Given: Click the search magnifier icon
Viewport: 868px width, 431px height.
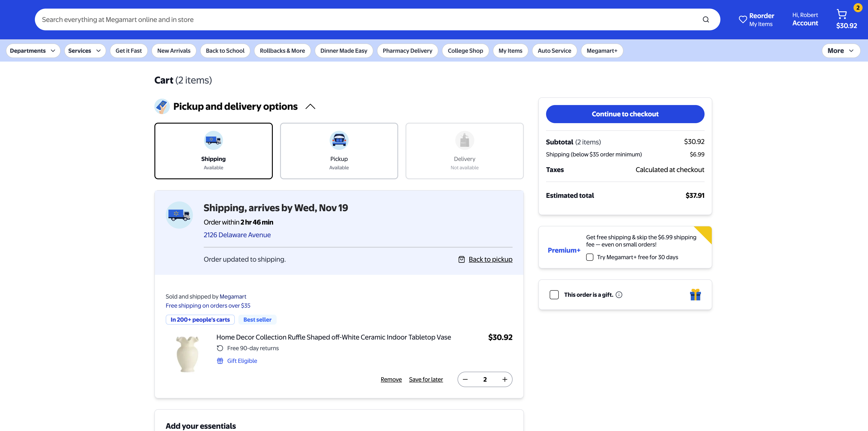Looking at the screenshot, I should coord(706,19).
